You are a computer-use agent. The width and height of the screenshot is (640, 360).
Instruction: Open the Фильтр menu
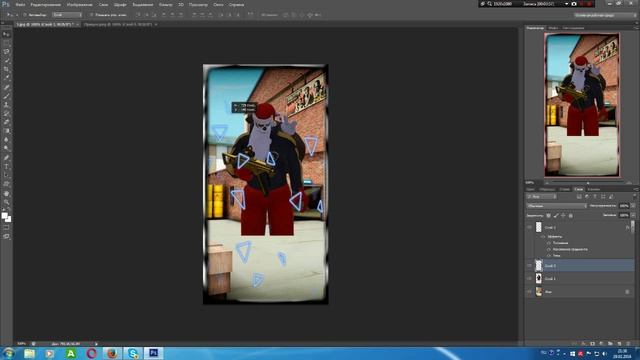[165, 4]
